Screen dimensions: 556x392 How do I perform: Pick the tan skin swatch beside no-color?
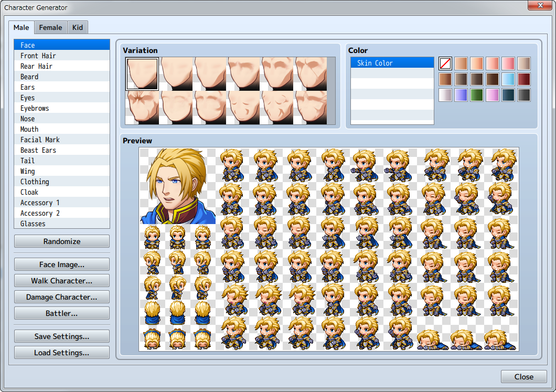[x=461, y=63]
